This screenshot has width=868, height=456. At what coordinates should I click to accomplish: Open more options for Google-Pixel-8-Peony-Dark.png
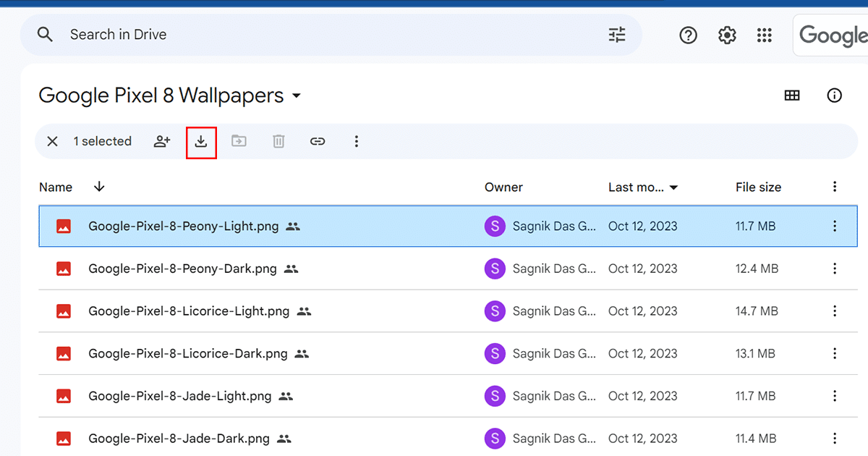click(835, 269)
